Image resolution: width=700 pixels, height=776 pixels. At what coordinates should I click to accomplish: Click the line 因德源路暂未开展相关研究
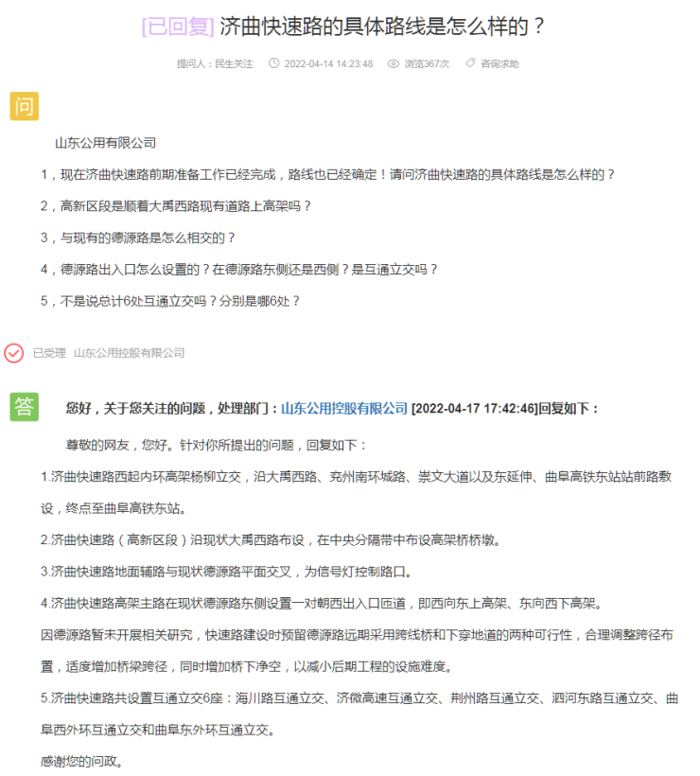(357, 635)
